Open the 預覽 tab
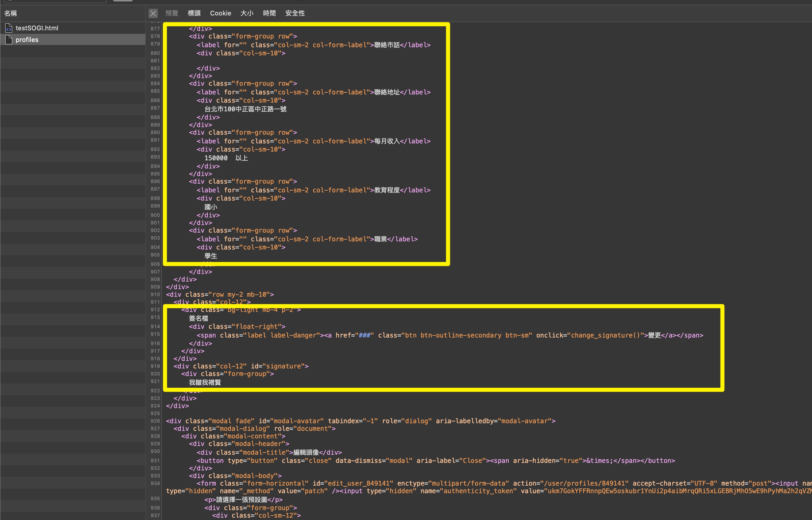 (x=171, y=13)
